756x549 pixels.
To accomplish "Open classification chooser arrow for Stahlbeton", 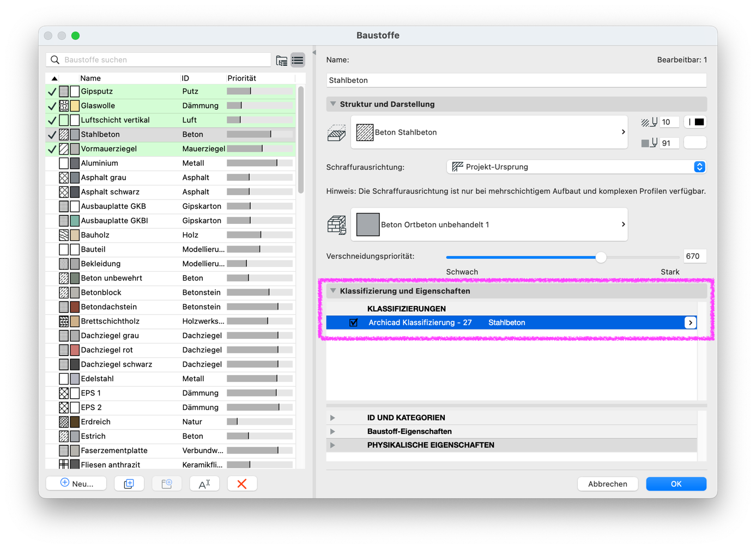I will click(x=691, y=322).
